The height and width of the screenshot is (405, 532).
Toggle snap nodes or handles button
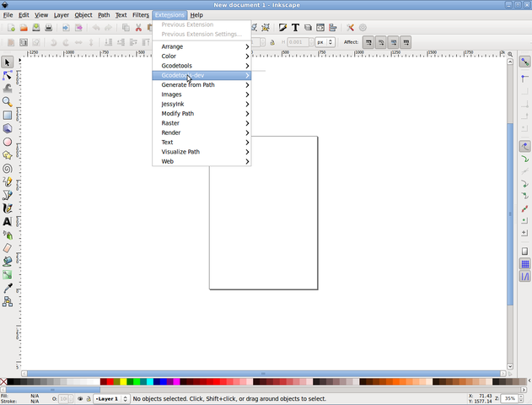[x=525, y=146]
